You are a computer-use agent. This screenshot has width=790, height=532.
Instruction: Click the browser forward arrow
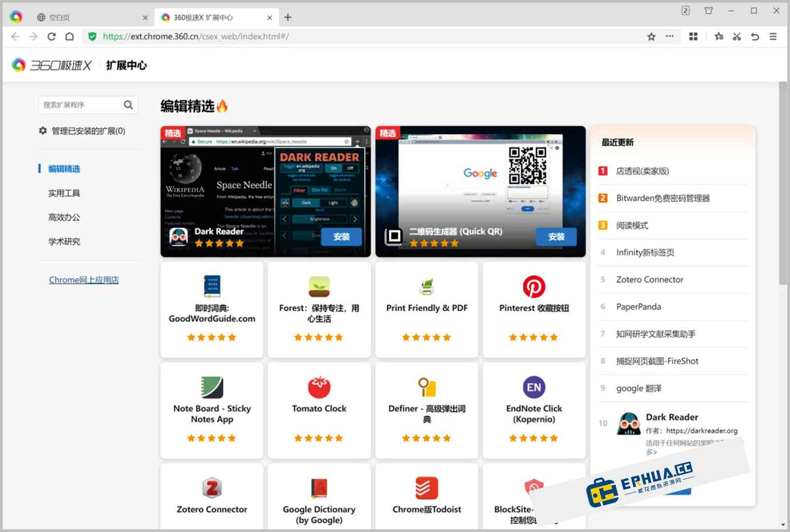33,36
